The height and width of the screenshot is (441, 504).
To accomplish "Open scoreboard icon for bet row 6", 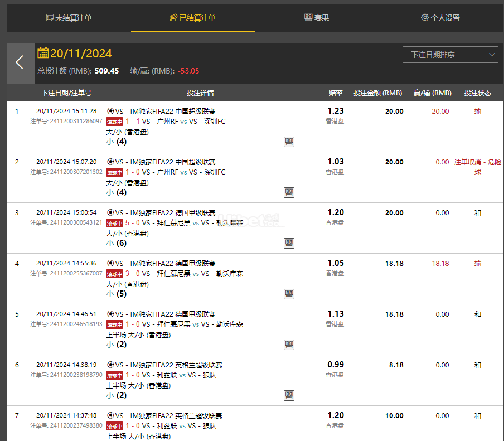I will tap(289, 395).
